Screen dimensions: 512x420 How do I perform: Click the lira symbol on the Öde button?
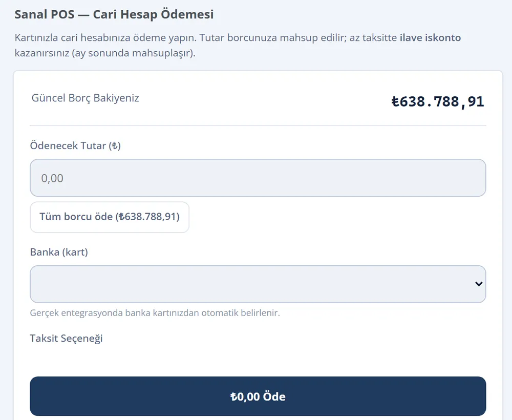click(233, 396)
